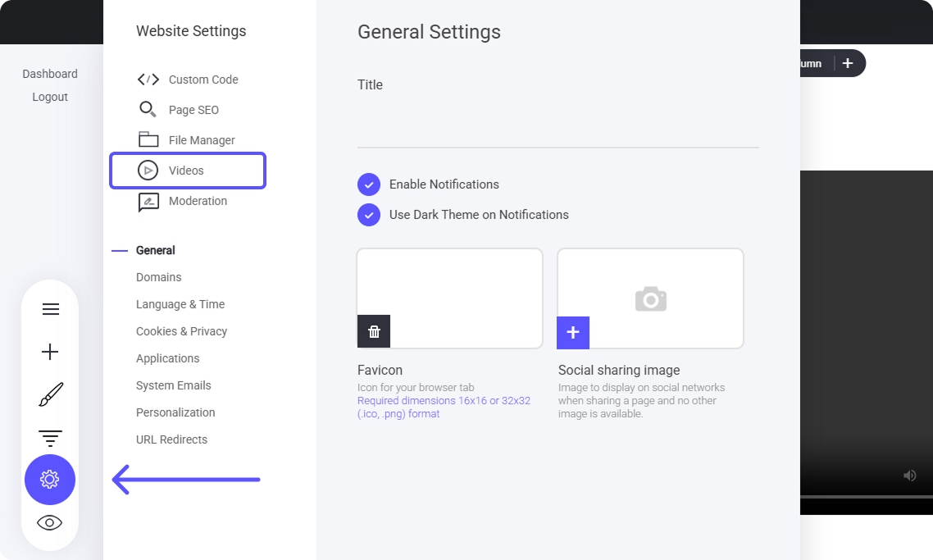
Task: Select Videos in Website Settings
Action: (x=187, y=171)
